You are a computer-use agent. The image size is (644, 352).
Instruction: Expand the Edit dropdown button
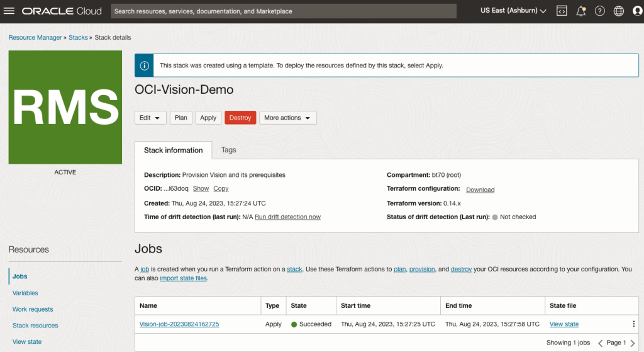[150, 118]
